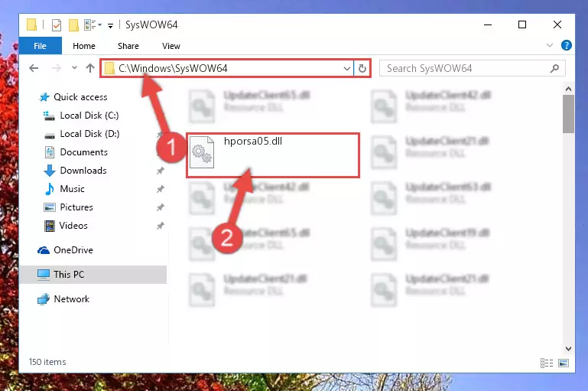Click the Downloads arrow icon in sidebar

click(50, 171)
